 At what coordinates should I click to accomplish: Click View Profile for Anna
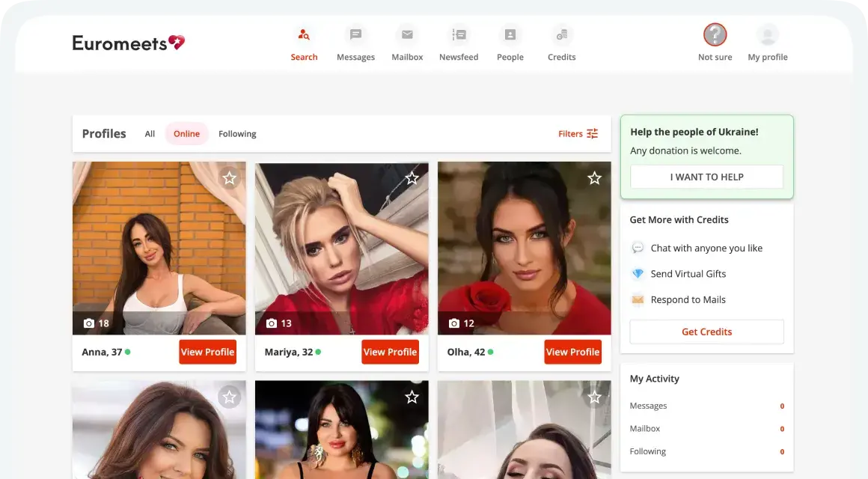coord(207,352)
